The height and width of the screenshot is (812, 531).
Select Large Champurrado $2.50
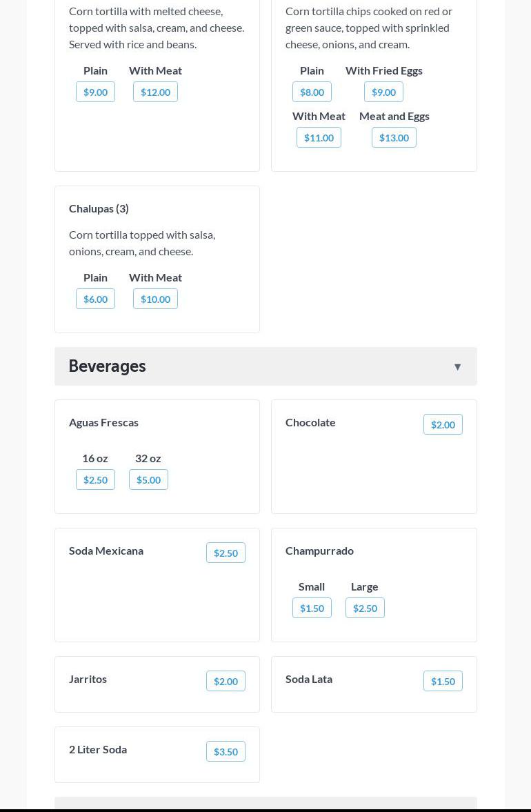pyautogui.click(x=365, y=608)
